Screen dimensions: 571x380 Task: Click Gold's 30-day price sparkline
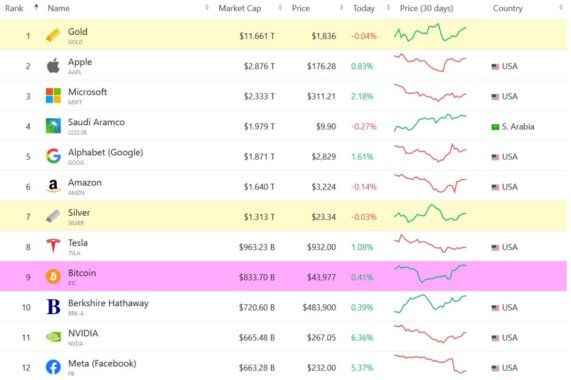pyautogui.click(x=430, y=33)
